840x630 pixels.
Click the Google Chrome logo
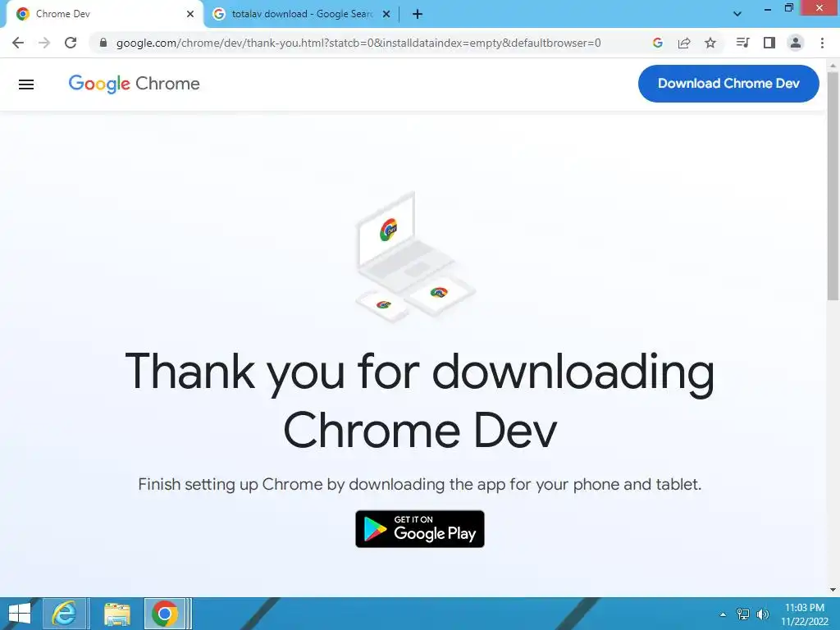click(x=134, y=84)
